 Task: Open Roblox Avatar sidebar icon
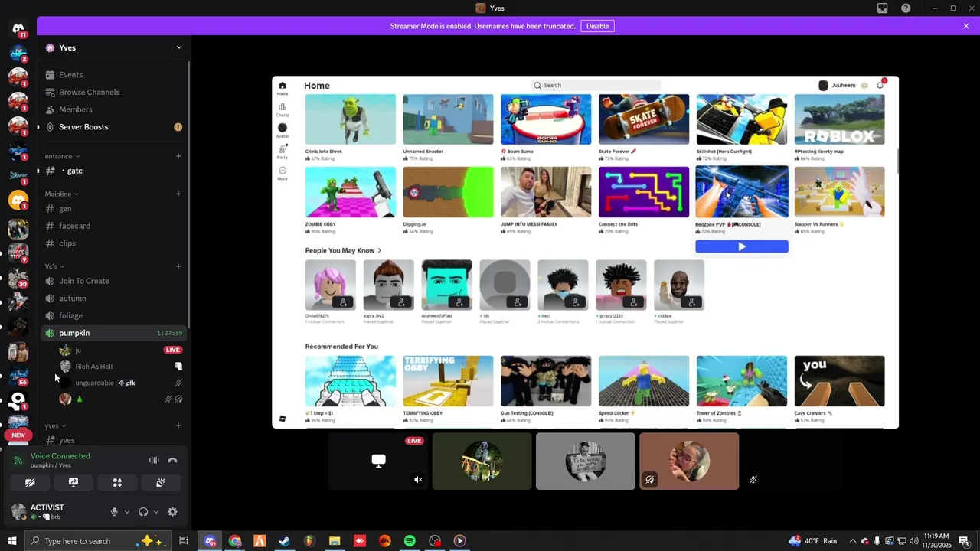(x=283, y=131)
